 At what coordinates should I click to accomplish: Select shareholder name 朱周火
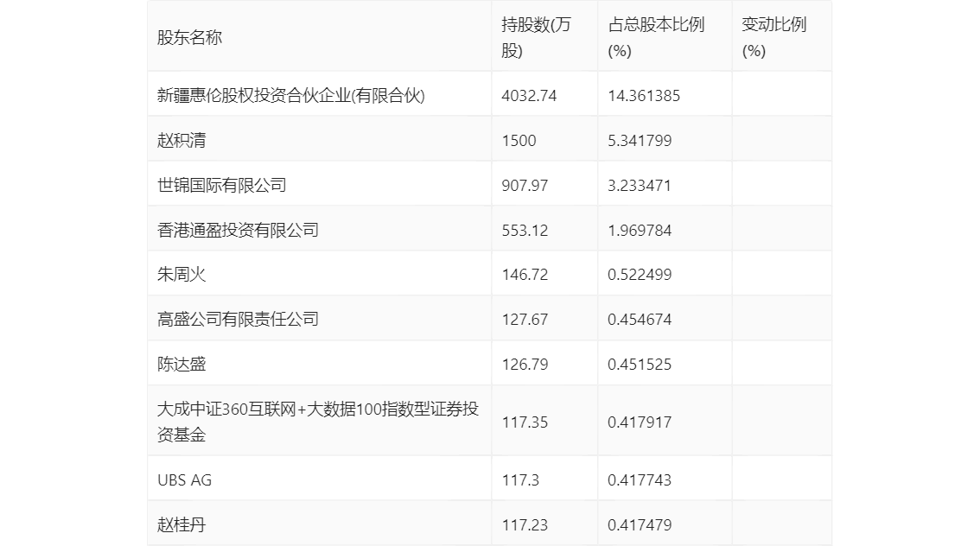click(181, 274)
